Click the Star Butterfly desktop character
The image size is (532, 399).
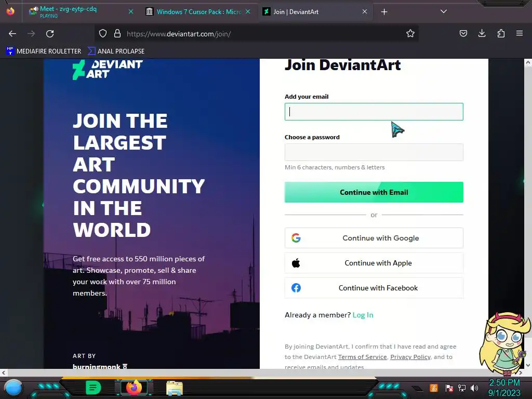pos(505,344)
